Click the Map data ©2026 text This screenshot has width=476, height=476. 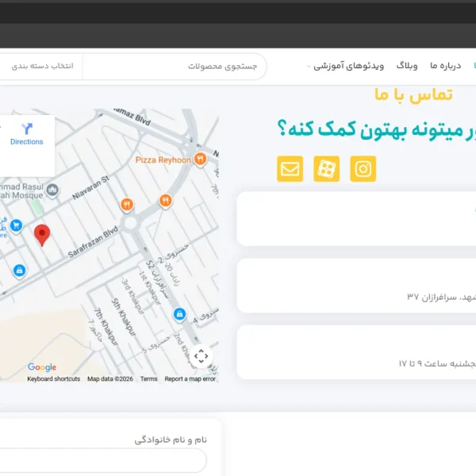click(110, 379)
